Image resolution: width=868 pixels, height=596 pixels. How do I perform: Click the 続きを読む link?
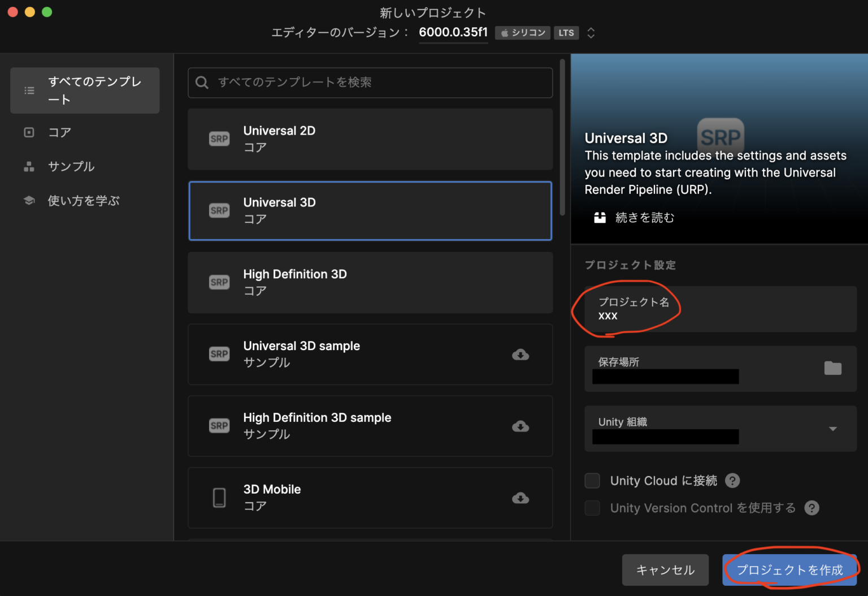click(645, 217)
